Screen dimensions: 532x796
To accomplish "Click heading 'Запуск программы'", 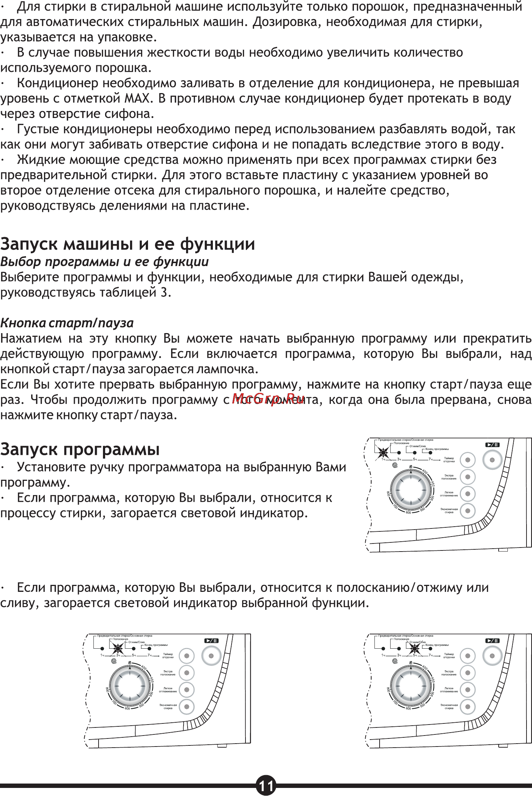I will click(x=80, y=450).
